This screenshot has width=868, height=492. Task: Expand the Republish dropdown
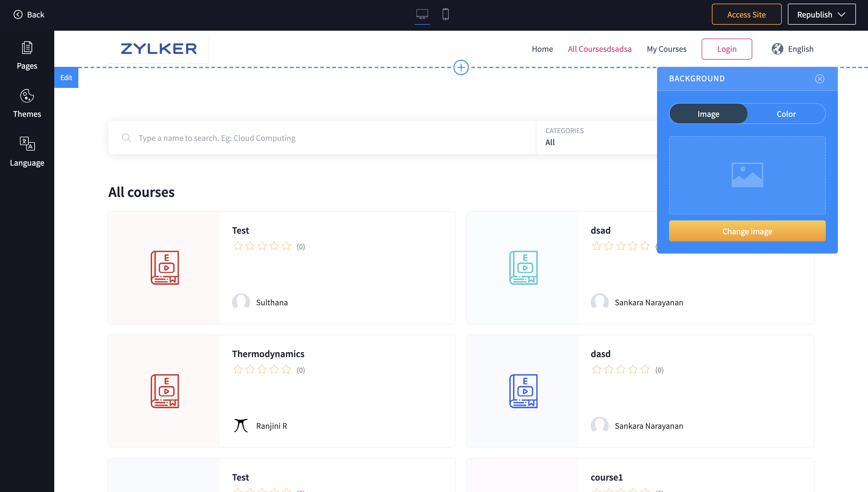[841, 14]
